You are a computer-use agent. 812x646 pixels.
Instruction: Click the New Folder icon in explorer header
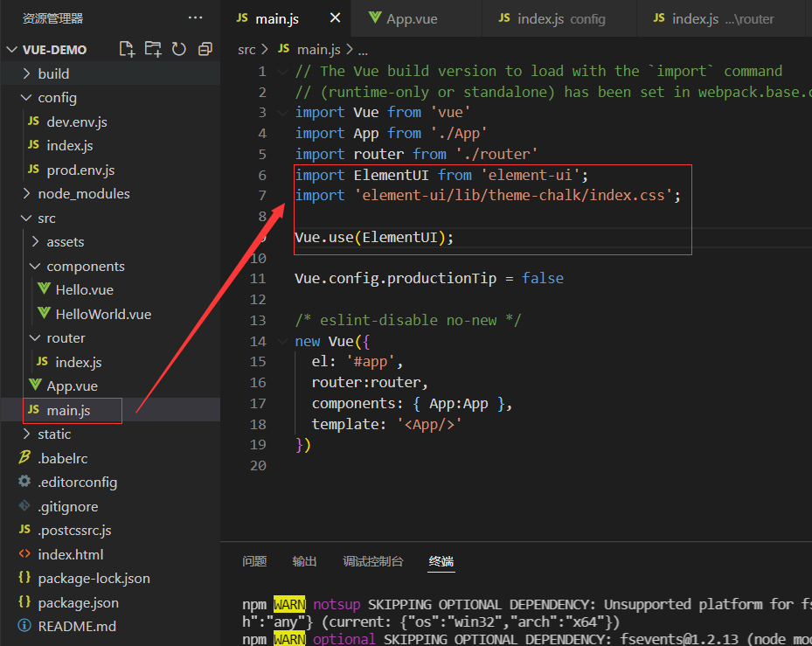pos(153,49)
